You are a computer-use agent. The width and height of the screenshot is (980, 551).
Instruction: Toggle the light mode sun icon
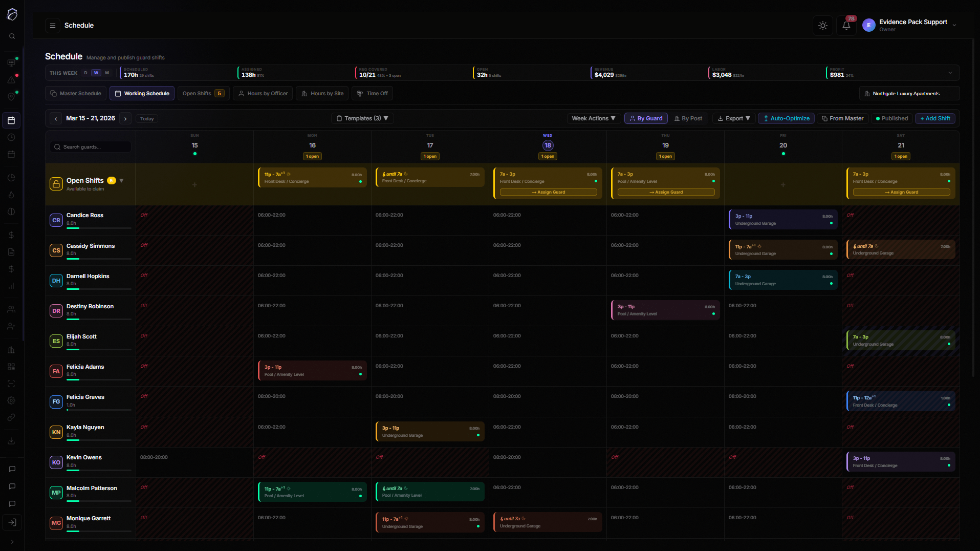point(823,25)
